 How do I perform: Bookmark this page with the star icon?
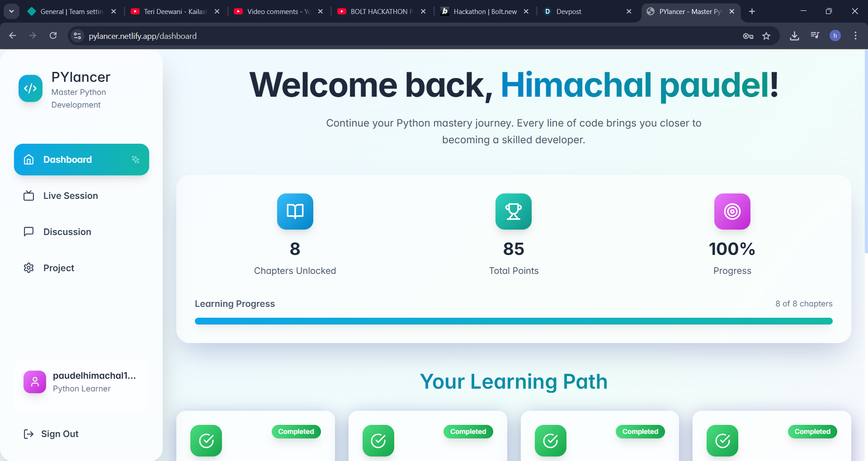pos(766,36)
